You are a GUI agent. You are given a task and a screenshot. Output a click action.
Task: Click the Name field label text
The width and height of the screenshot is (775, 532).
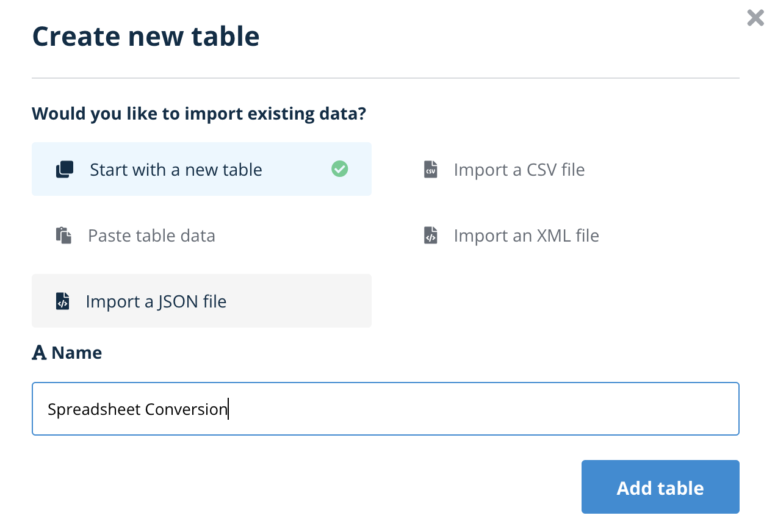[77, 353]
